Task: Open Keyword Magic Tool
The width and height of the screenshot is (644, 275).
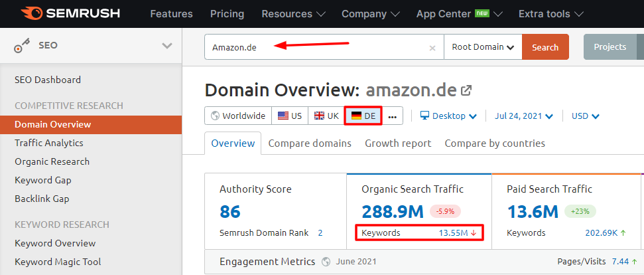Action: coord(58,262)
